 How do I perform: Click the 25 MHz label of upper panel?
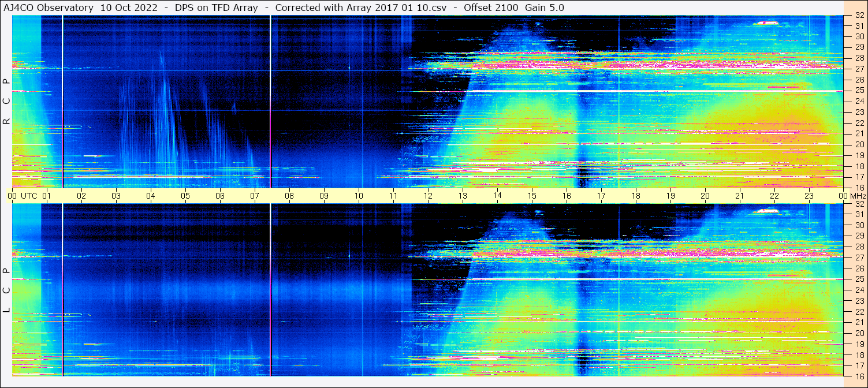(x=859, y=91)
